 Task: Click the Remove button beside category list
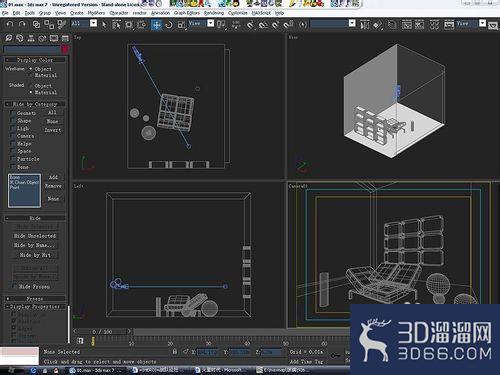53,186
